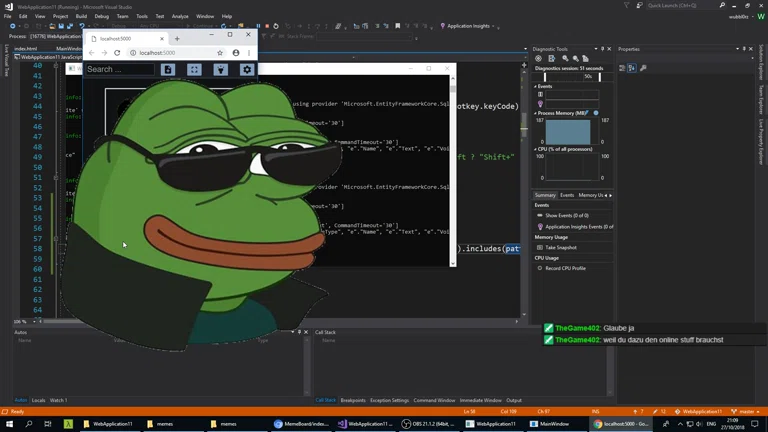Screen dimensions: 768x432
Task: Open OBS from the taskbar
Action: click(x=428, y=424)
